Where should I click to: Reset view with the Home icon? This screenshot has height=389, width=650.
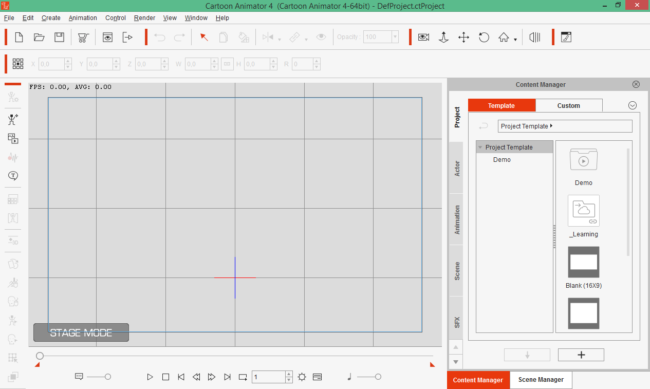click(504, 37)
